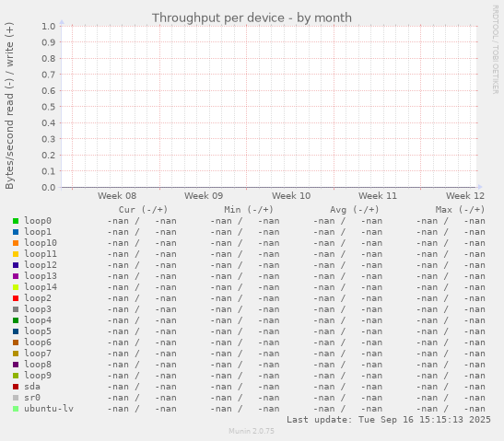504x441 pixels.
Task: Select the loop5 legend label
Action: (38, 331)
